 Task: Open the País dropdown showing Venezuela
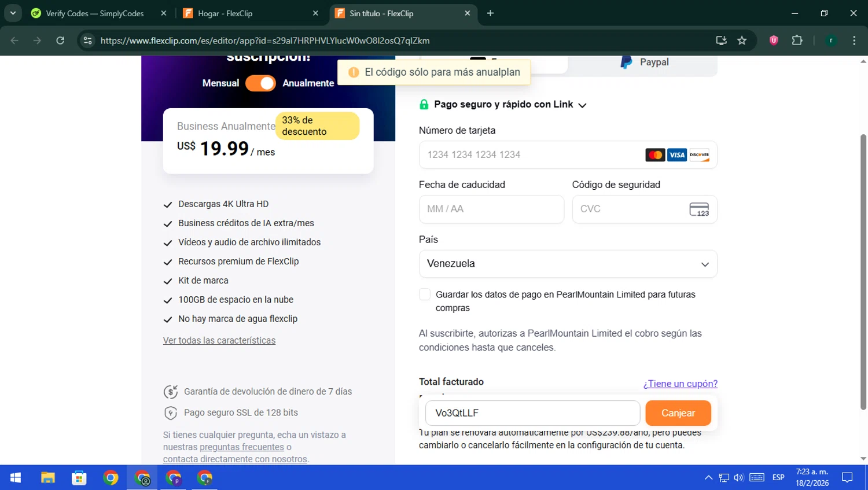(568, 264)
